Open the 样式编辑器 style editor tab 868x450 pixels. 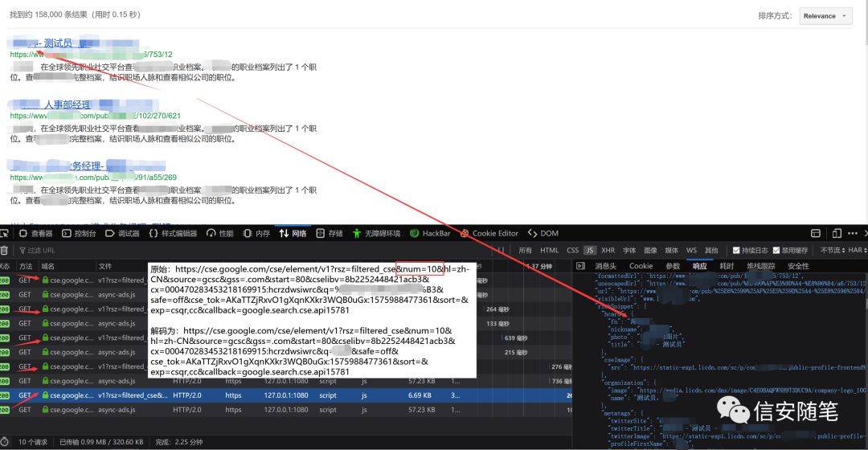click(x=173, y=234)
